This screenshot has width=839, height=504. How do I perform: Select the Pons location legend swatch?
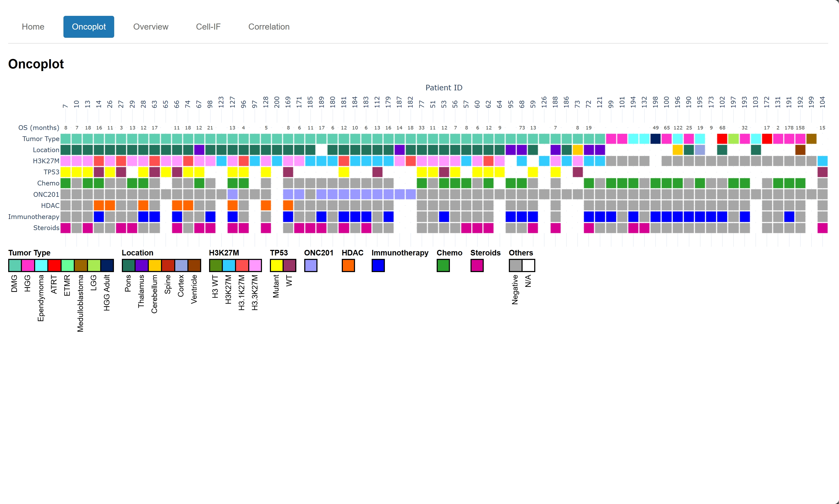[128, 265]
